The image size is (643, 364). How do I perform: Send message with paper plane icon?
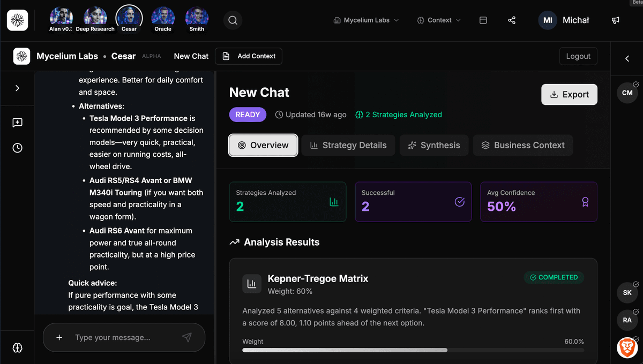pos(186,337)
